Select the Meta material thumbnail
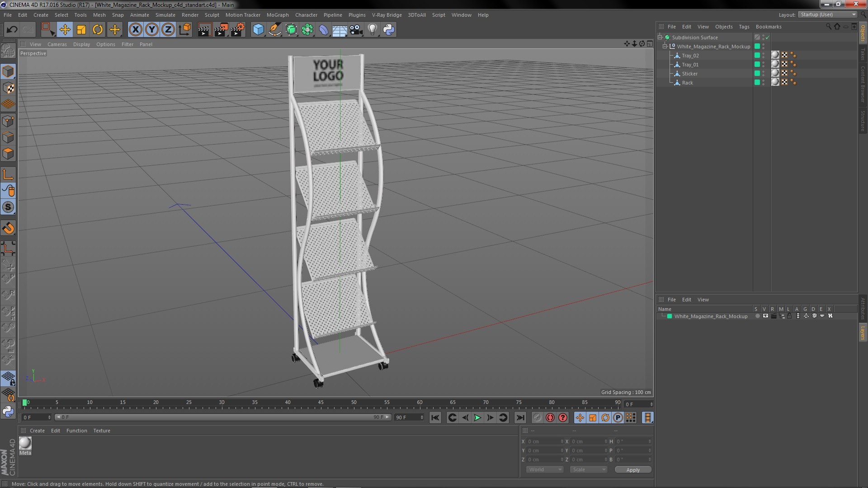The image size is (868, 488). tap(25, 443)
